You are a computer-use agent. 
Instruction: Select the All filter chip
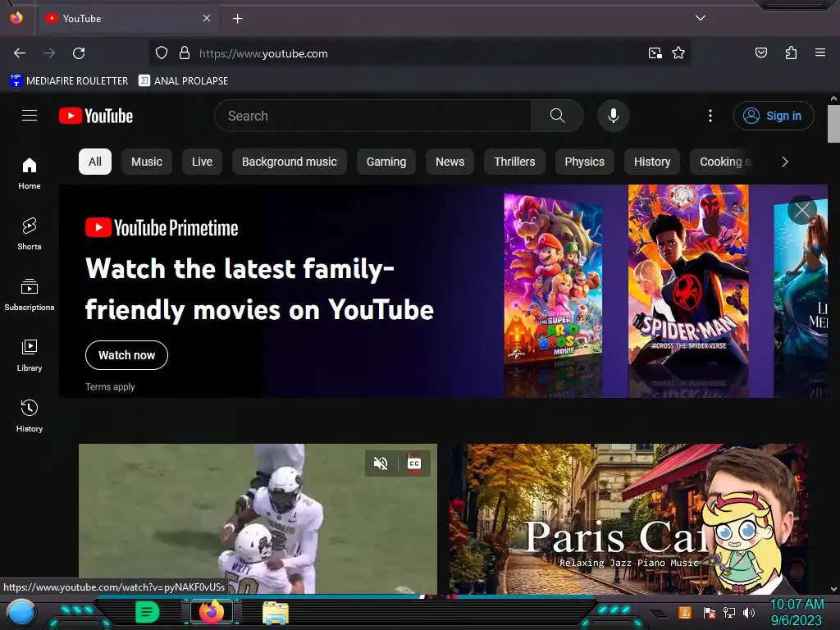[95, 162]
